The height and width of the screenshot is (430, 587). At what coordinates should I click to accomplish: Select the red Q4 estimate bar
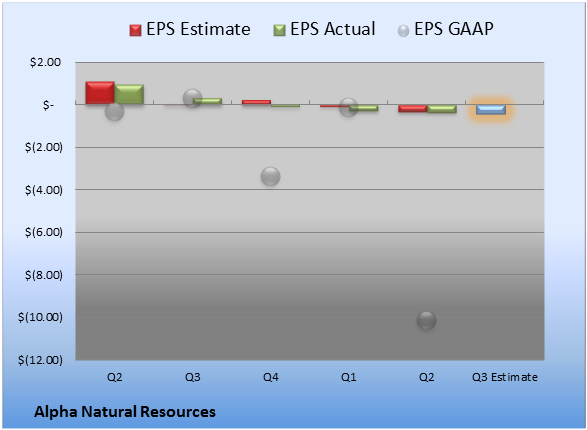click(256, 102)
